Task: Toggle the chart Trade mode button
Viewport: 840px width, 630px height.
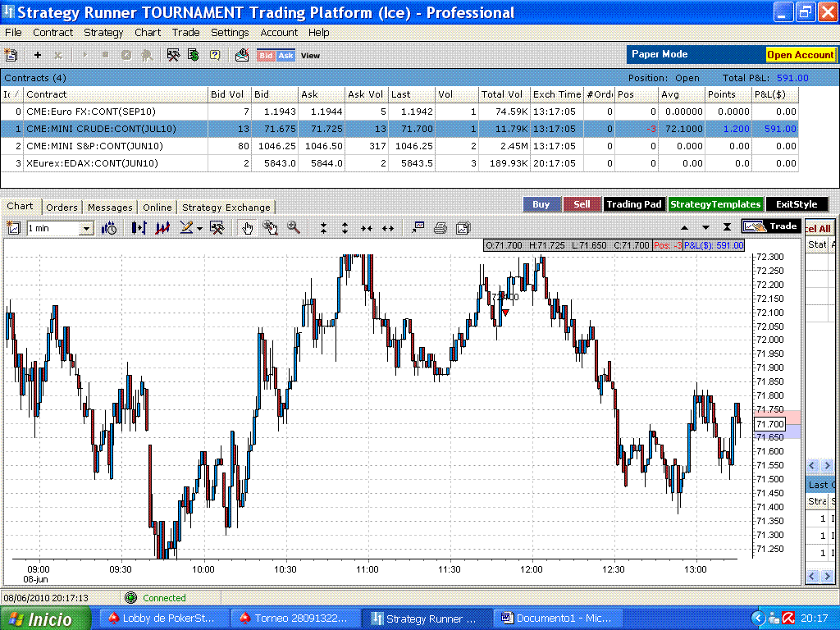Action: pos(771,226)
